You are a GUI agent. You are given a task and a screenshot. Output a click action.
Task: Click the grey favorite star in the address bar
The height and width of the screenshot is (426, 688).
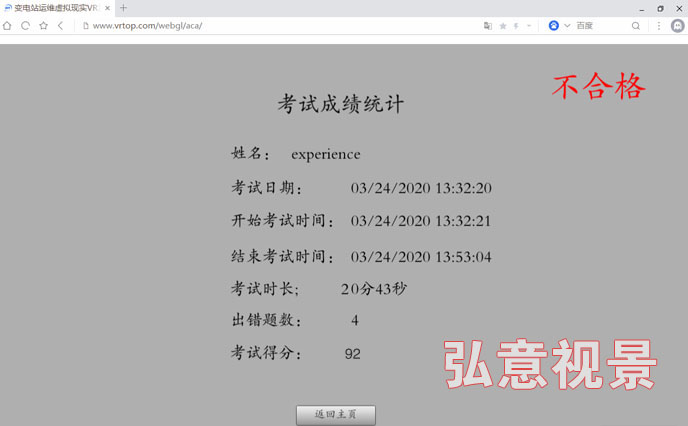coord(503,26)
